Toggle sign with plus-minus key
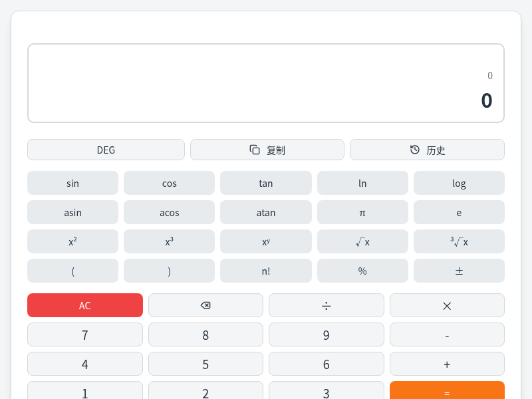The image size is (532, 399). (x=459, y=271)
